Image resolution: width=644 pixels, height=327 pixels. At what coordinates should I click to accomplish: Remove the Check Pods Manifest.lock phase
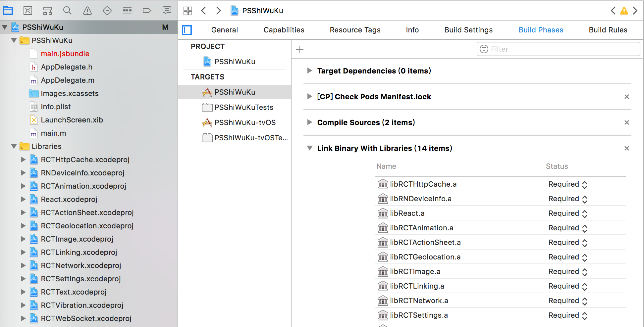coord(627,97)
